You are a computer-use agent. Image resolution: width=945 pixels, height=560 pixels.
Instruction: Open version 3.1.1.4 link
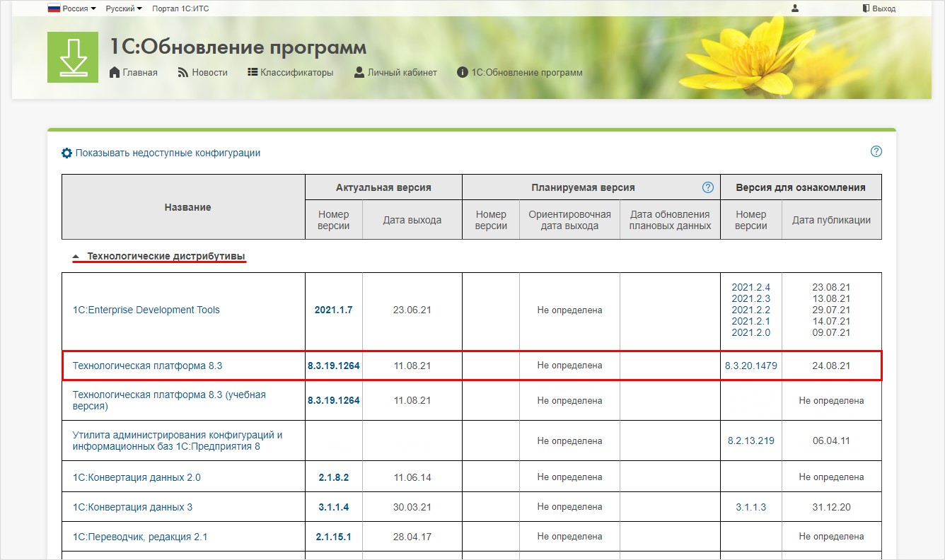pyautogui.click(x=333, y=507)
